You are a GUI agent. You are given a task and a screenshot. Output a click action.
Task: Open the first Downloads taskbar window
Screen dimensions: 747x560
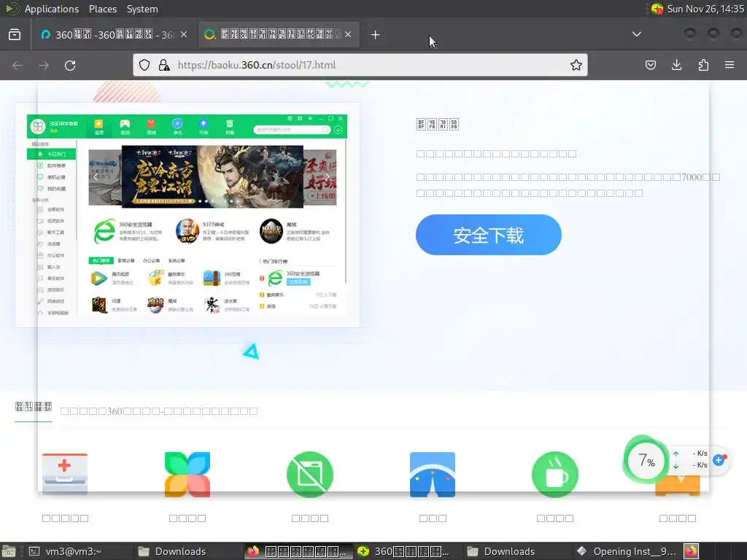click(x=172, y=551)
